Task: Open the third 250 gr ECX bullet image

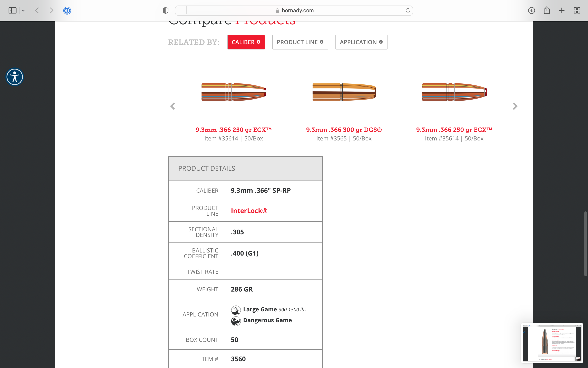Action: coord(454,92)
